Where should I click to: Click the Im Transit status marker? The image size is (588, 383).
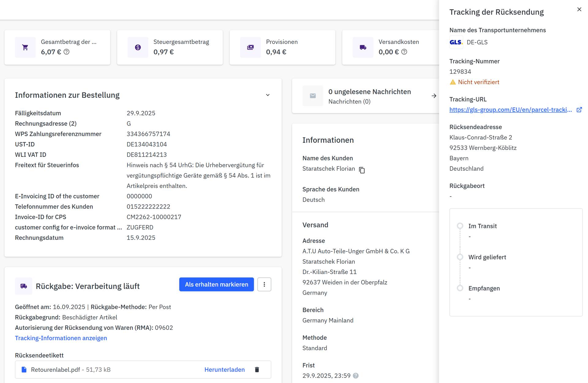[460, 226]
